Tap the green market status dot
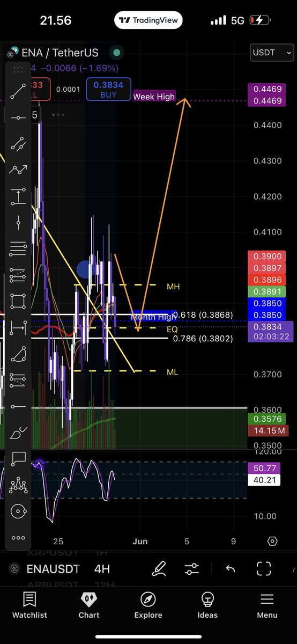This screenshot has height=644, width=297. coord(115,53)
